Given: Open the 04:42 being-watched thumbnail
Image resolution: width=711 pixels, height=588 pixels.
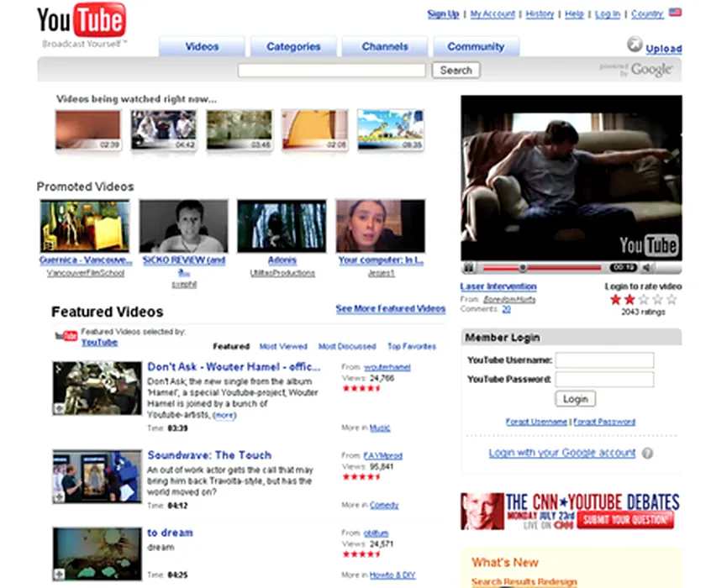Looking at the screenshot, I should (x=164, y=130).
